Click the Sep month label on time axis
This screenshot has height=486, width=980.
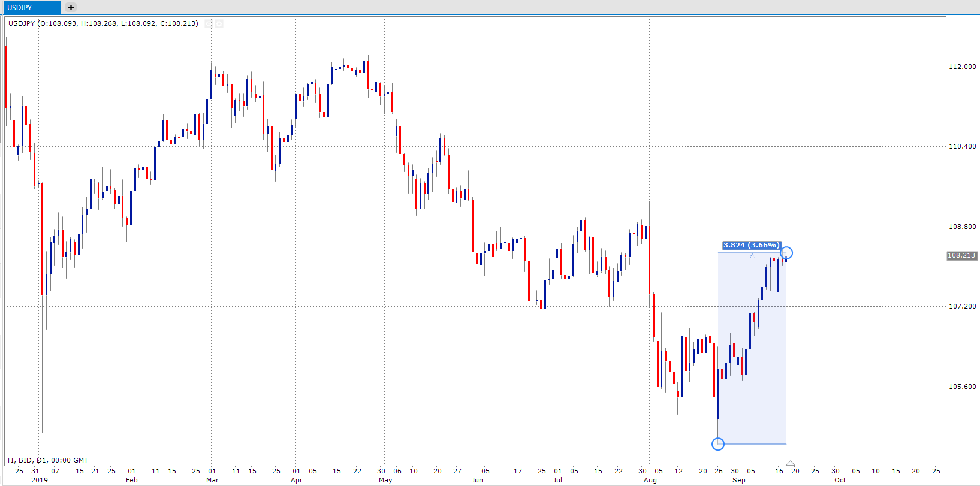pos(739,480)
